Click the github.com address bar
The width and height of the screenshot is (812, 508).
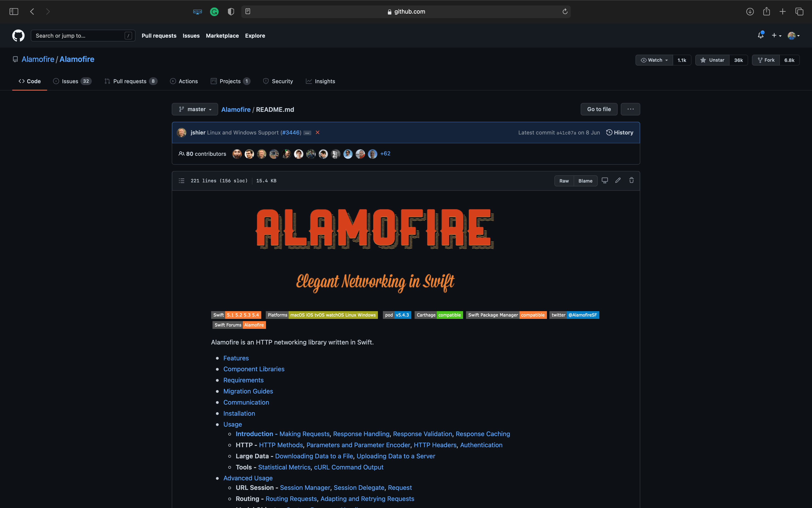point(406,11)
